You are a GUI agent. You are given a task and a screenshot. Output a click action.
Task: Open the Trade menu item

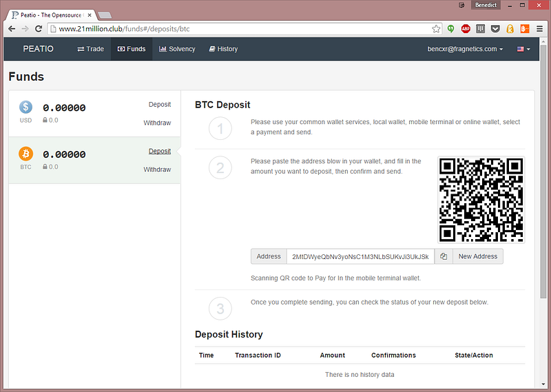point(90,49)
